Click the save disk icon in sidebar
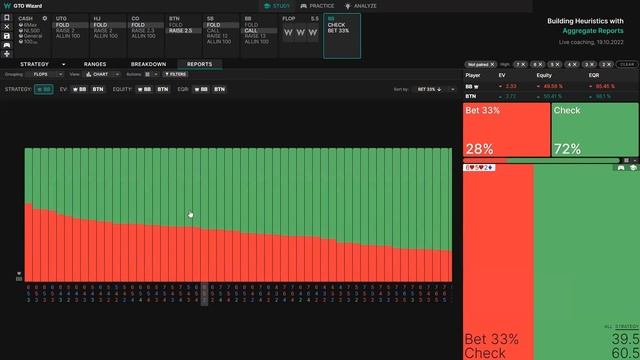 pos(7,36)
